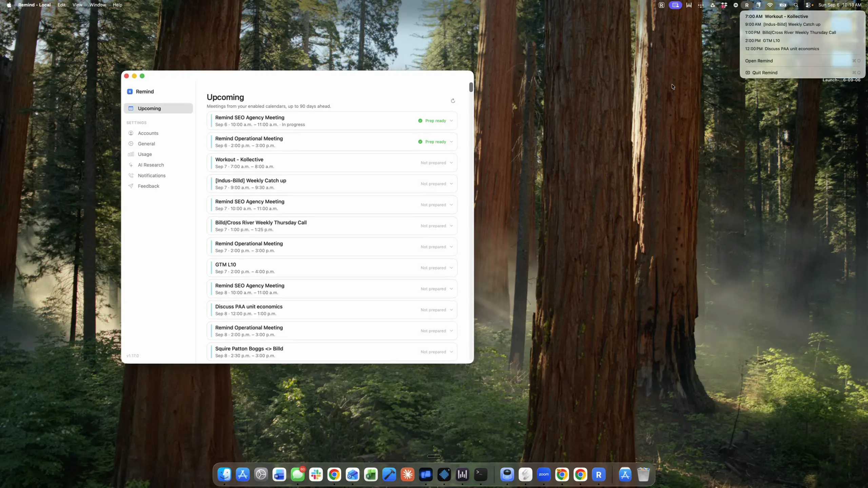
Task: Open Messages from the Dock
Action: (298, 474)
